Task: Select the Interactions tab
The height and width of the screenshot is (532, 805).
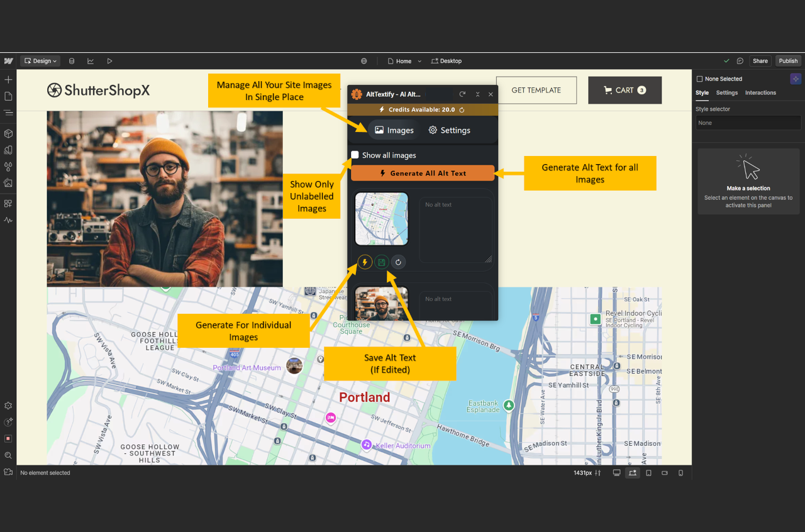Action: point(760,92)
